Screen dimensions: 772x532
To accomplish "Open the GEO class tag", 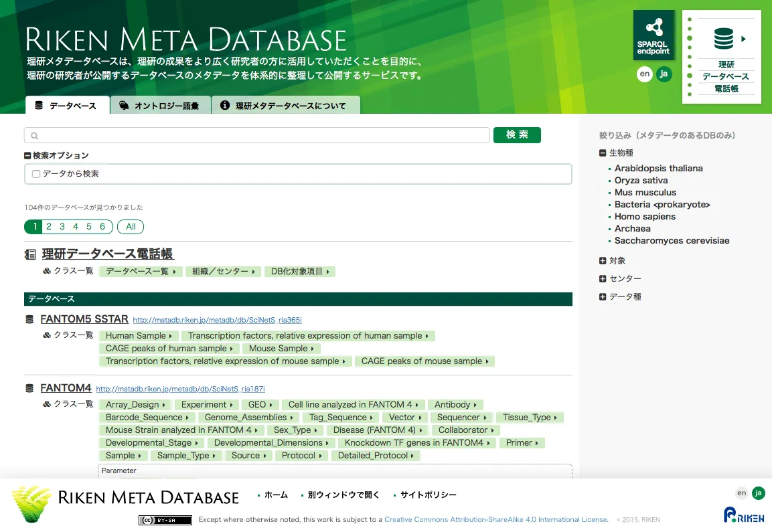I will click(x=260, y=405).
